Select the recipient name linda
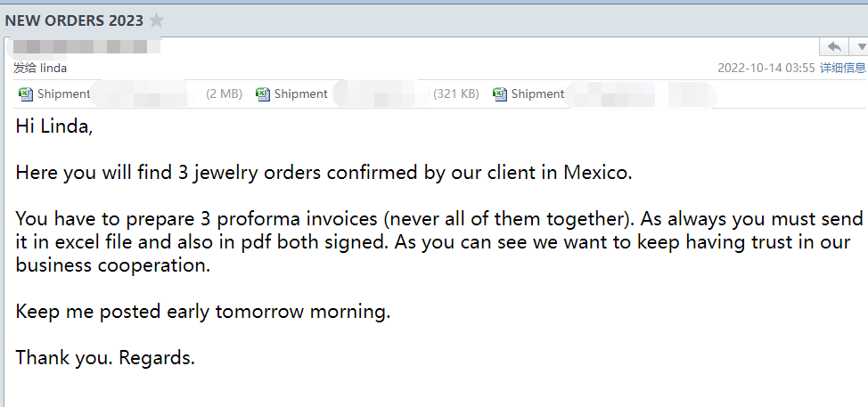Screen dimensions: 868x407 point(53,68)
